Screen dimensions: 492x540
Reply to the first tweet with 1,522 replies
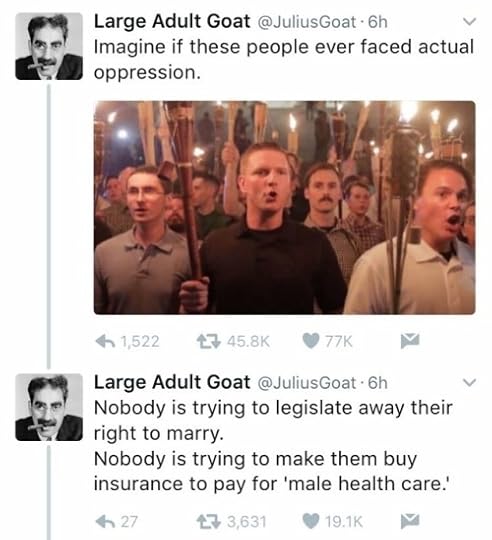pos(105,341)
